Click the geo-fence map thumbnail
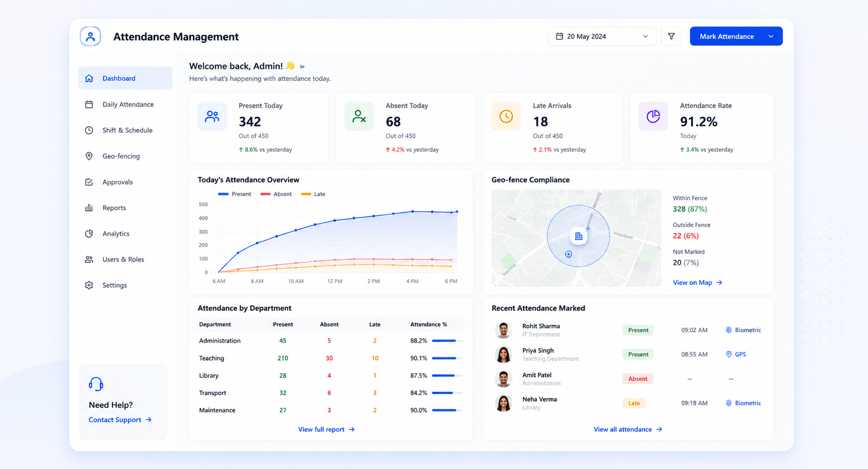868x469 pixels. (576, 238)
